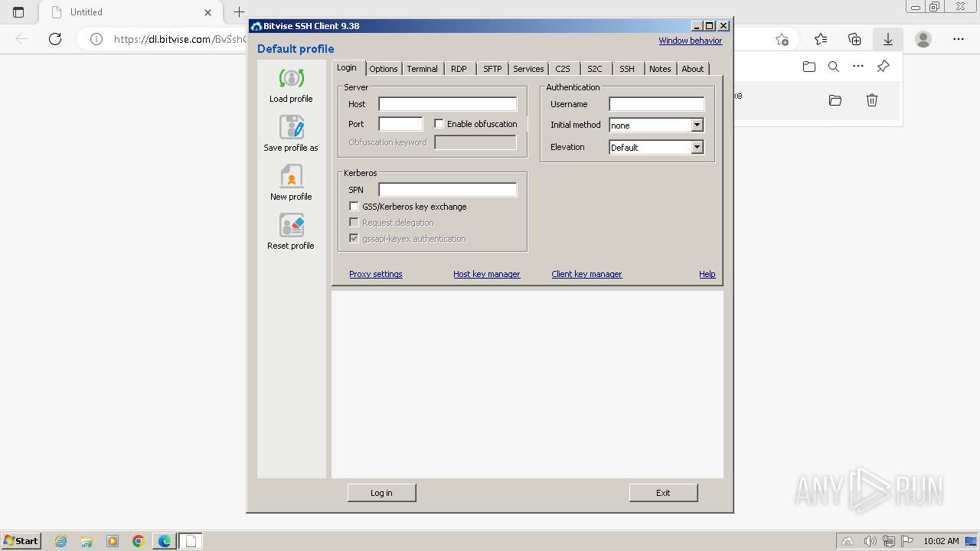The width and height of the screenshot is (980, 551).
Task: View site information icon in address bar
Action: pyautogui.click(x=96, y=39)
